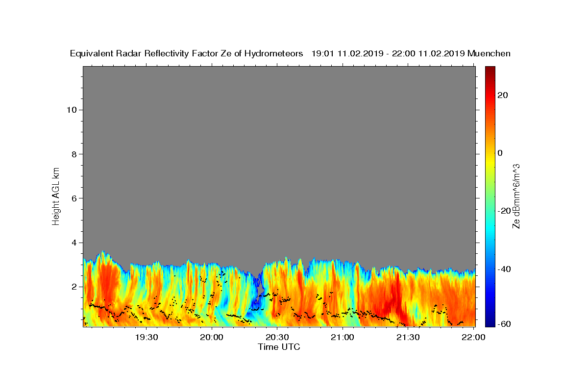Click the height tick label '8'

pos(74,154)
